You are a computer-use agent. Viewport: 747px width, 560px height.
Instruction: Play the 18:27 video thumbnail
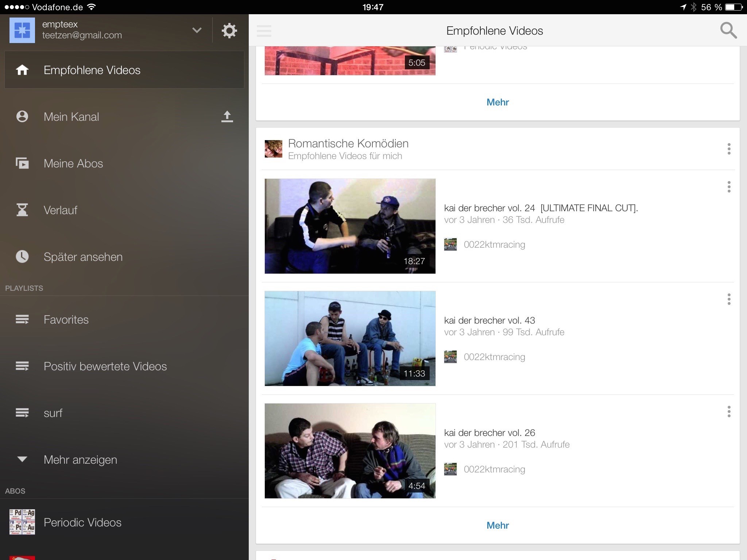click(x=350, y=226)
